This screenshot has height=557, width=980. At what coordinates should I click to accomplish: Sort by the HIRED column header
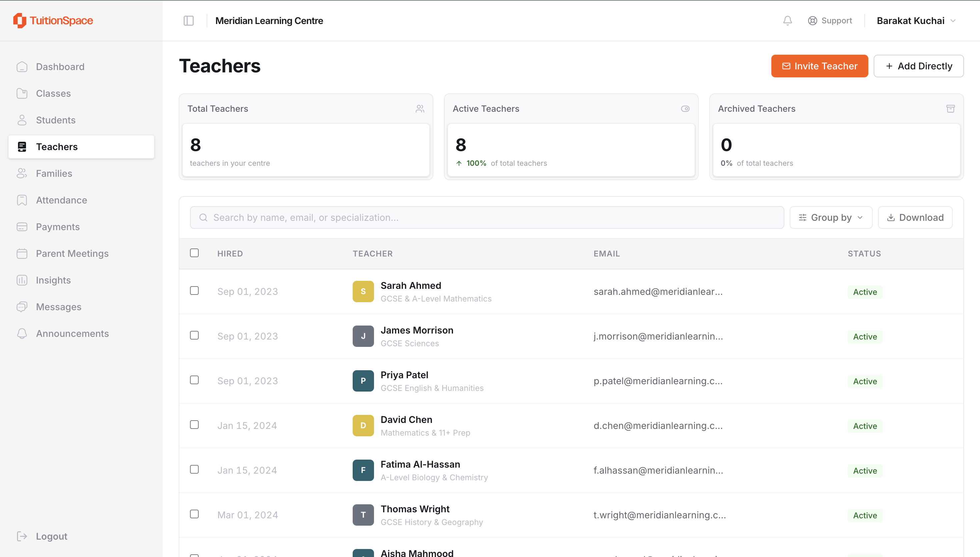click(x=230, y=253)
